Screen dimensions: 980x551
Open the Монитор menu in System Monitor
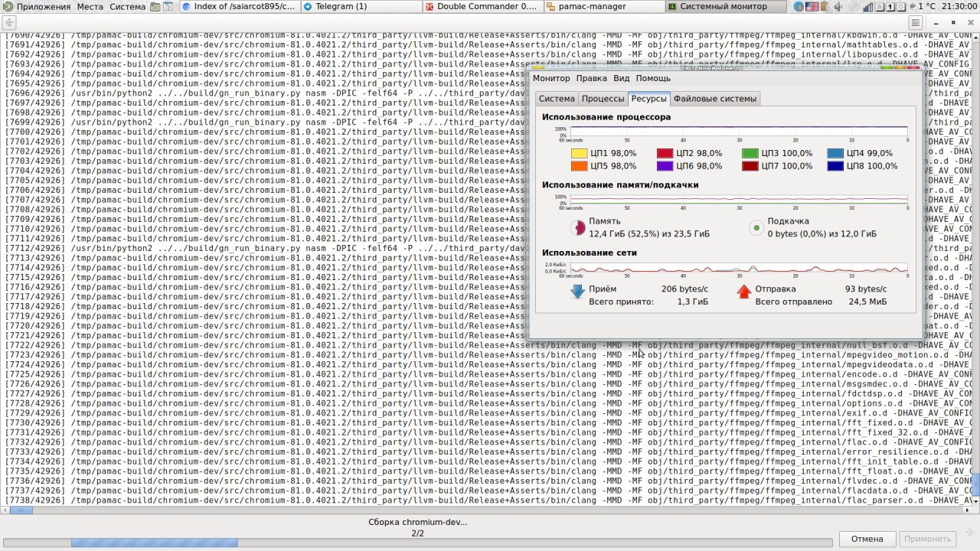[551, 78]
